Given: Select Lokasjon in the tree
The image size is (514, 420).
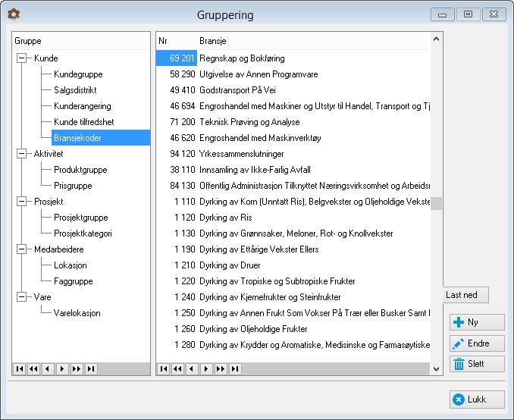Looking at the screenshot, I should pyautogui.click(x=71, y=265).
